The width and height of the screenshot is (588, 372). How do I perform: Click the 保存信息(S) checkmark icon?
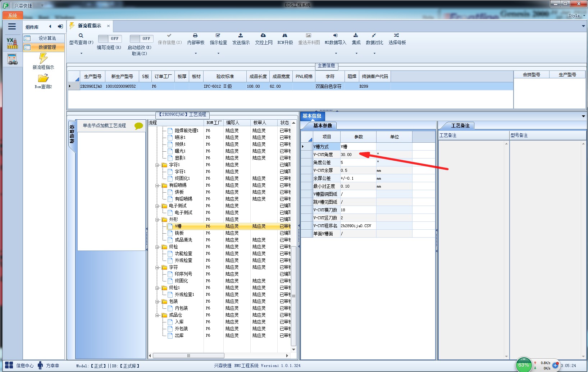169,36
